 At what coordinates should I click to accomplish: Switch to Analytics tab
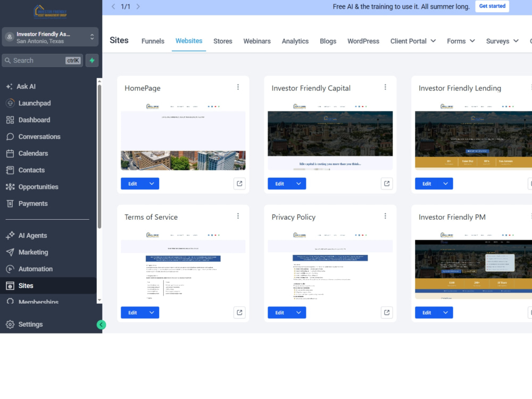click(x=295, y=41)
